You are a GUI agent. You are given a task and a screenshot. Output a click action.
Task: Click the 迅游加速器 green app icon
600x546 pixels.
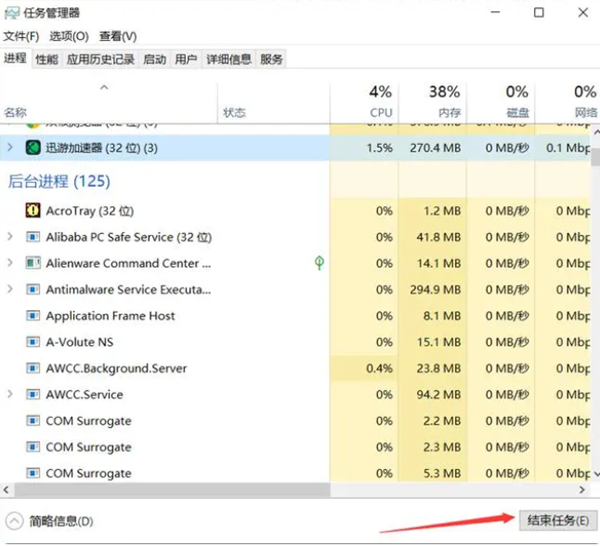33,147
